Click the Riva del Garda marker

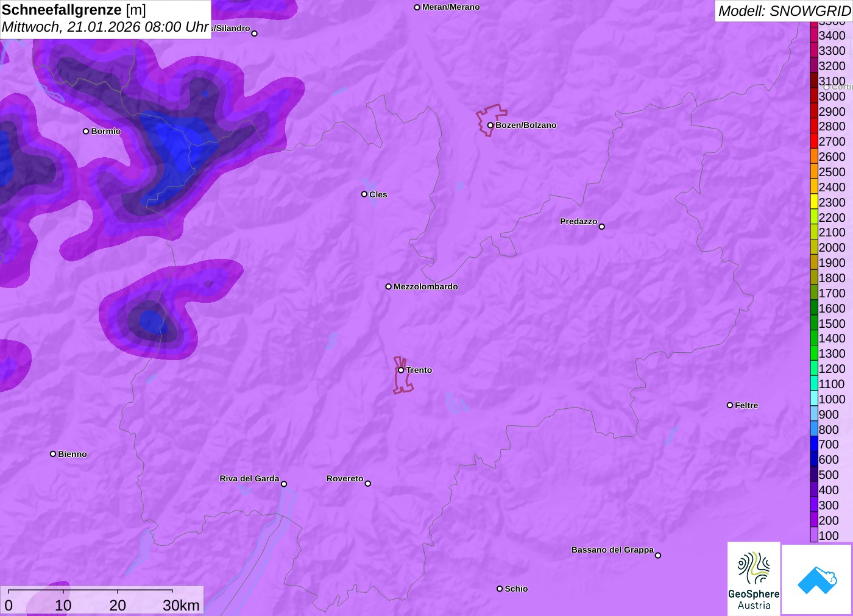(x=284, y=484)
